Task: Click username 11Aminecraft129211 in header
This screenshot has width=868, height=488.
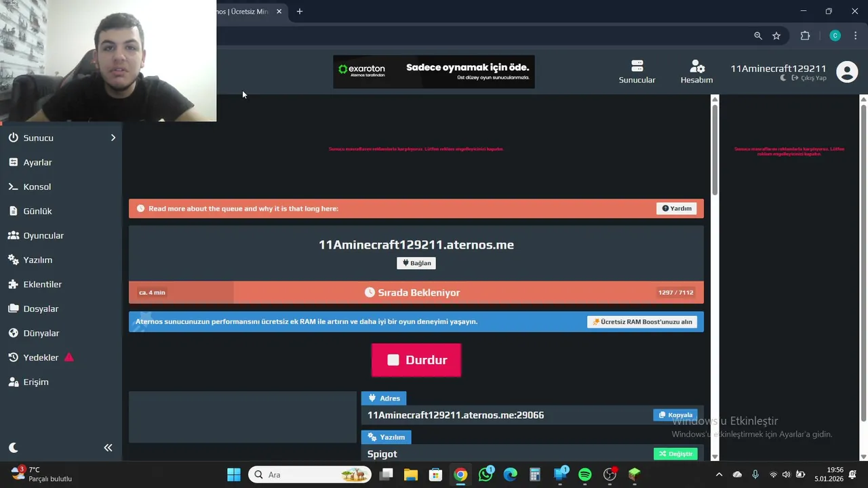Action: [x=778, y=68]
